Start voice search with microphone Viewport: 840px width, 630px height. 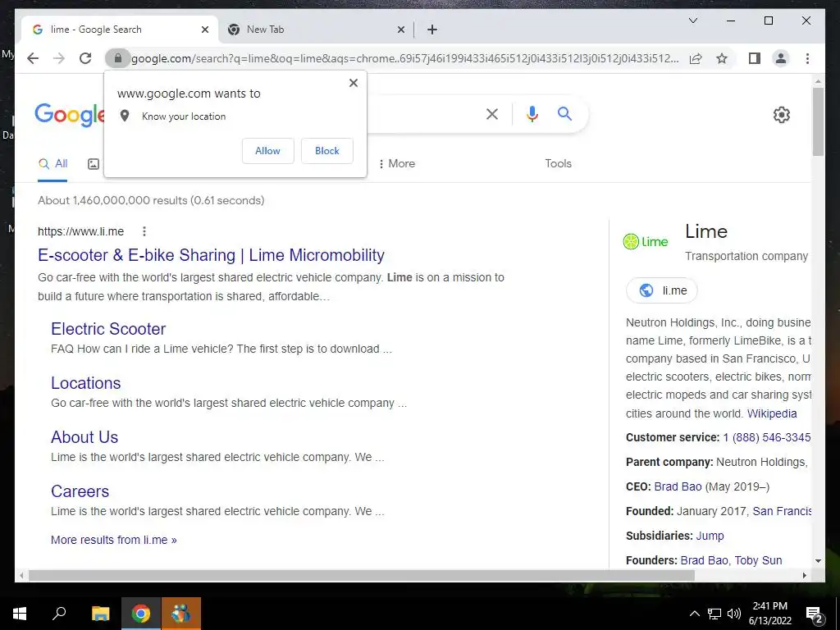coord(532,113)
